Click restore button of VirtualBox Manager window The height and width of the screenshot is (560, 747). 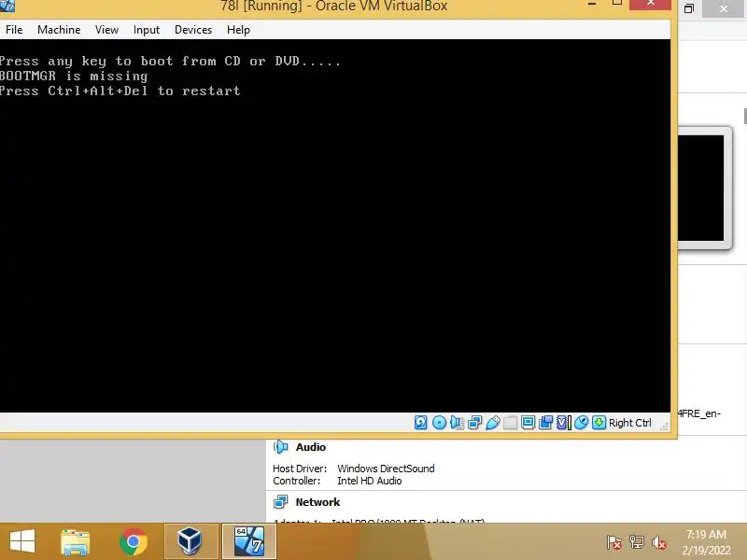(689, 8)
